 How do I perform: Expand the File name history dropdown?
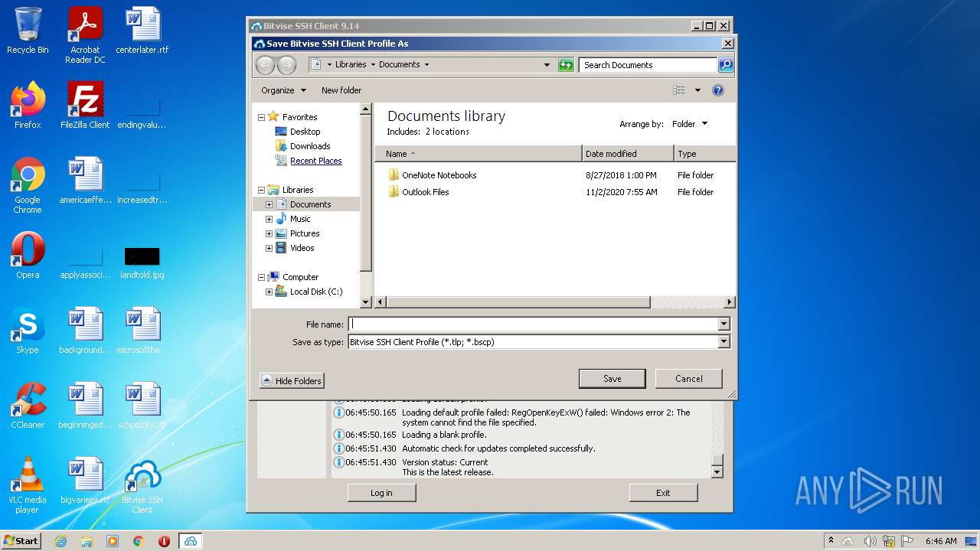(724, 324)
